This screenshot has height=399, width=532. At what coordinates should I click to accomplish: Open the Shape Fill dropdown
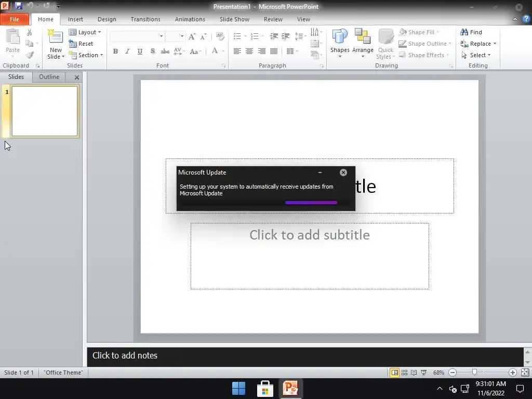coord(419,32)
